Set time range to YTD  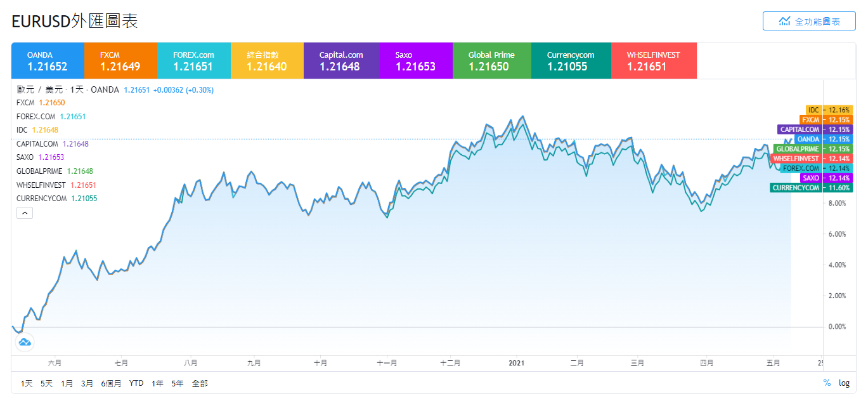point(136,383)
